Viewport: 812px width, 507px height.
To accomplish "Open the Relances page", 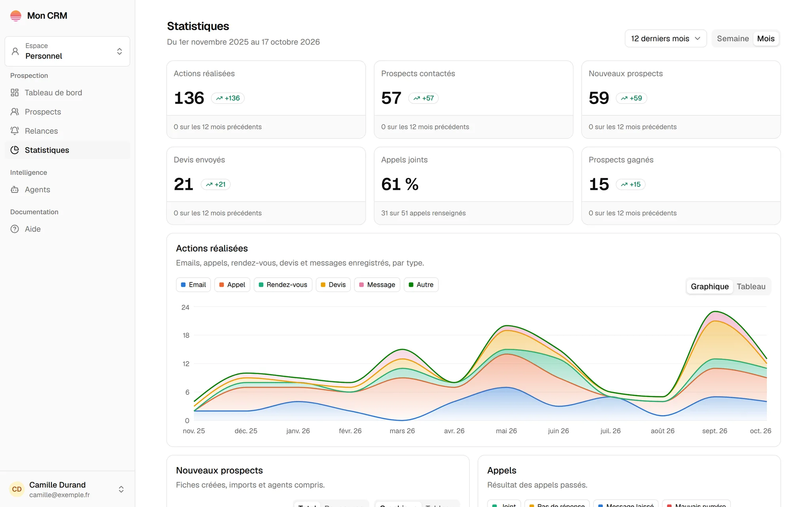I will coord(67,131).
